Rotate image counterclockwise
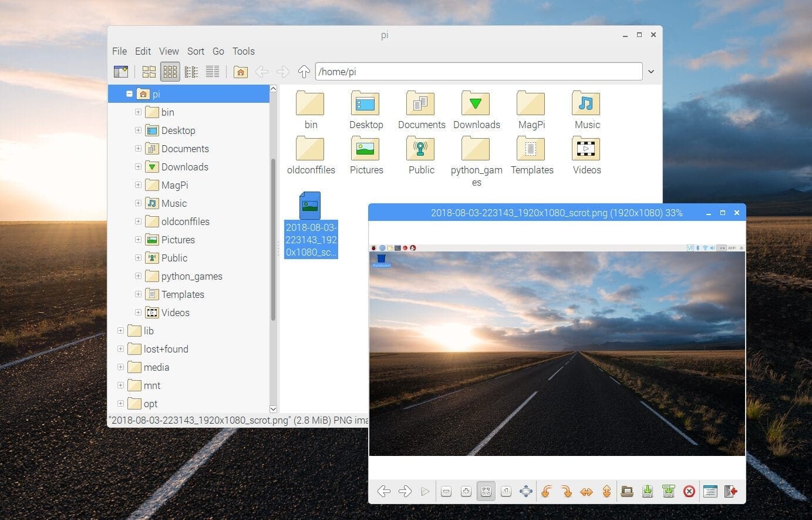The height and width of the screenshot is (520, 812). click(547, 491)
